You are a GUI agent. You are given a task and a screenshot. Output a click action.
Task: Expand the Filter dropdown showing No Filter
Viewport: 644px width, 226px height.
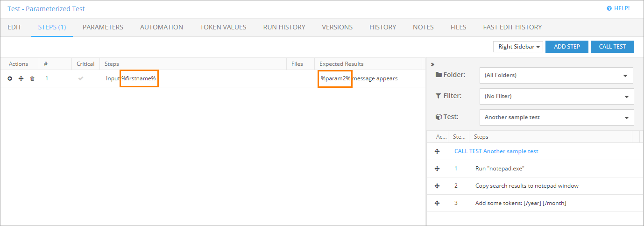(556, 96)
